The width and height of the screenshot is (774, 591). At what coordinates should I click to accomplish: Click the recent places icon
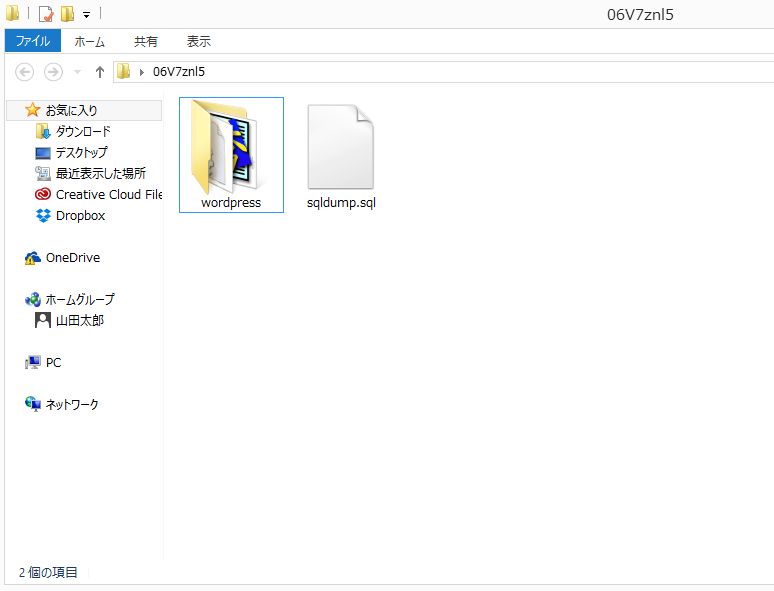[x=43, y=174]
